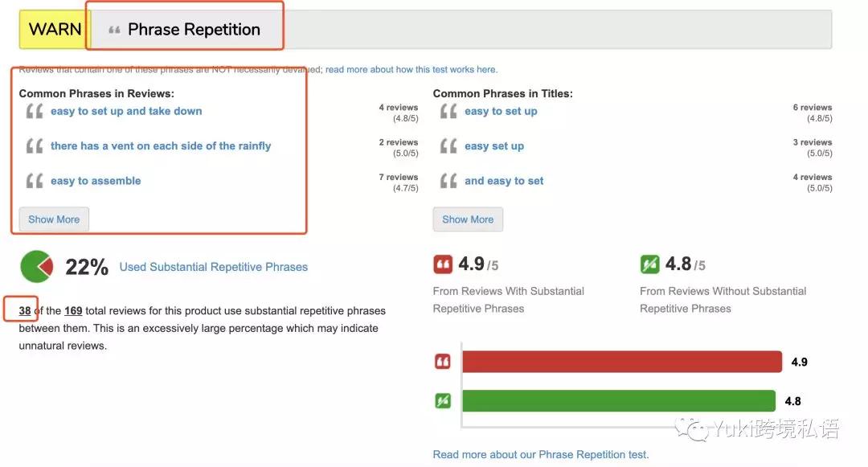Viewport: 868px width, 467px height.
Task: Click the red quote icon beside 4.9/5
Action: point(442,264)
